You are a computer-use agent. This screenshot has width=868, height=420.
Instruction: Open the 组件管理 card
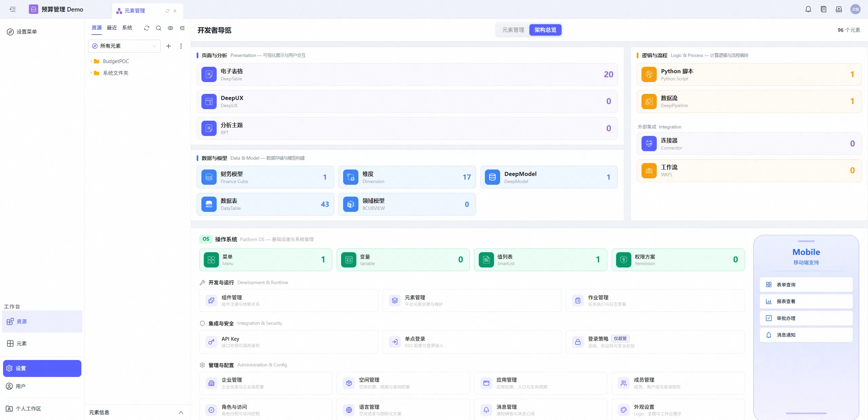point(289,301)
